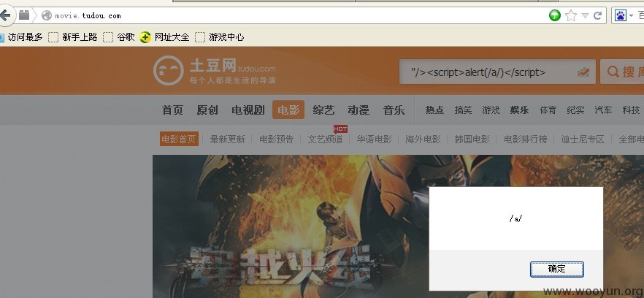Open the 游戏中心 bookmark
This screenshot has width=644, height=298.
pyautogui.click(x=219, y=37)
